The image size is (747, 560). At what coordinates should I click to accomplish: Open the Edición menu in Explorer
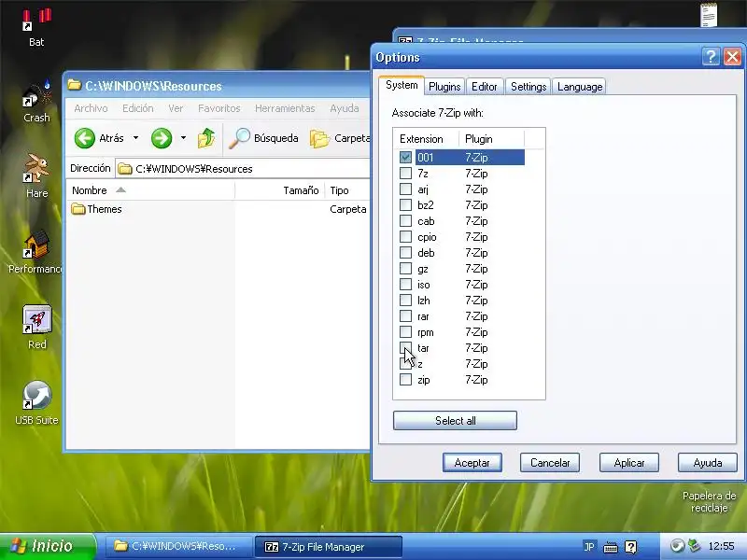click(138, 108)
